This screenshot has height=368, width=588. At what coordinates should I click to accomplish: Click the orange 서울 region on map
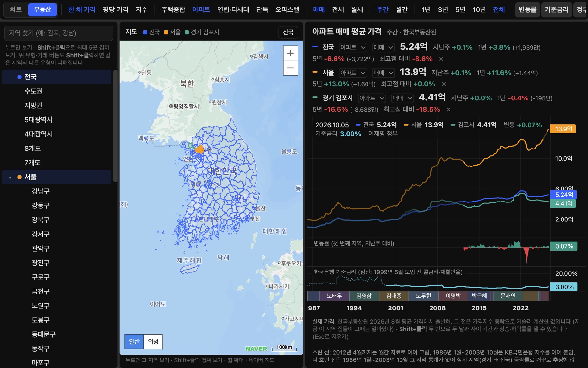click(x=200, y=149)
